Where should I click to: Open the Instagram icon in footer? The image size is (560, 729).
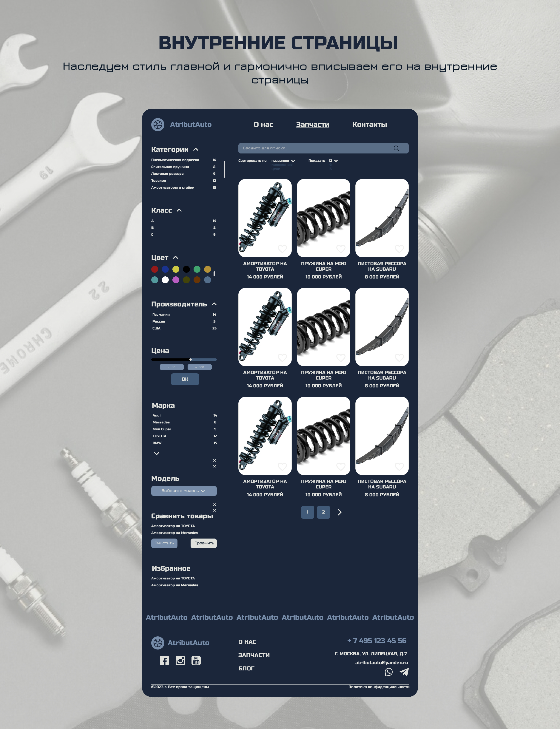(x=180, y=660)
